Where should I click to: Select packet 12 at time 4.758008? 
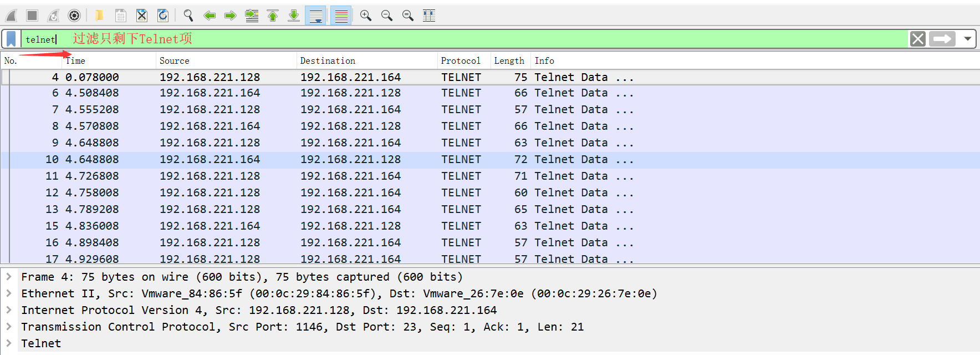[x=490, y=193]
